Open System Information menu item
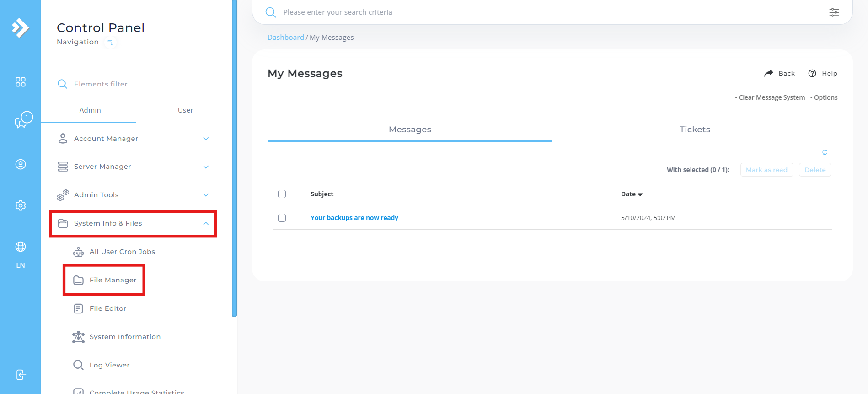The height and width of the screenshot is (394, 868). [125, 337]
